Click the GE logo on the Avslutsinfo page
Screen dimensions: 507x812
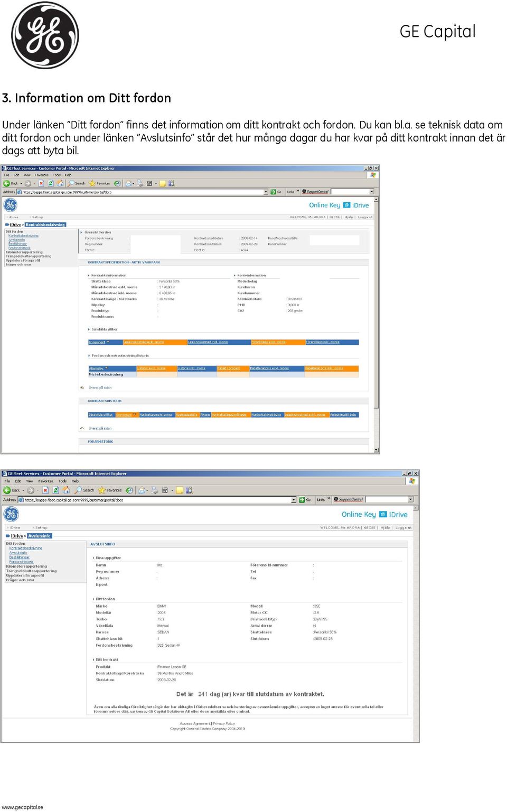tap(11, 514)
